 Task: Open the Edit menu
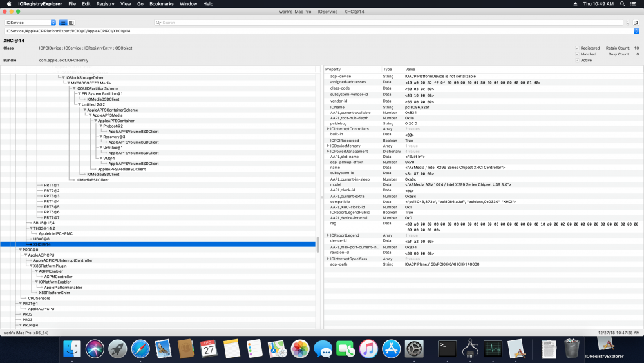[x=86, y=4]
